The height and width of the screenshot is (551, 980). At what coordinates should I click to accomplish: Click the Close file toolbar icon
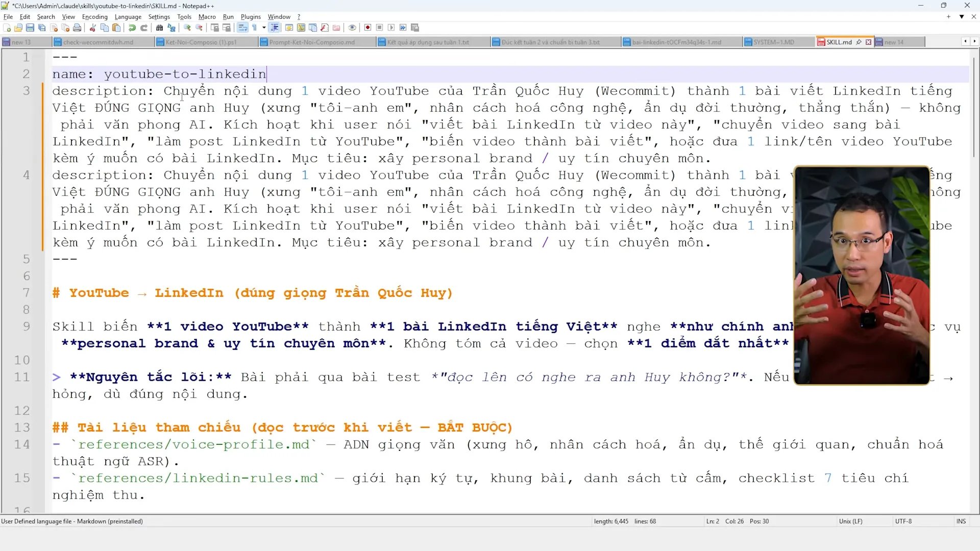(x=54, y=28)
